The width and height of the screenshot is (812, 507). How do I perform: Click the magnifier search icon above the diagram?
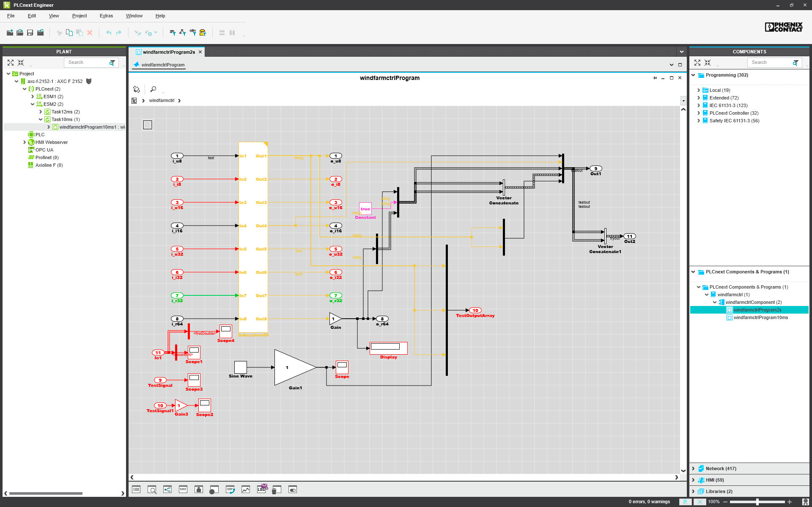pos(153,89)
